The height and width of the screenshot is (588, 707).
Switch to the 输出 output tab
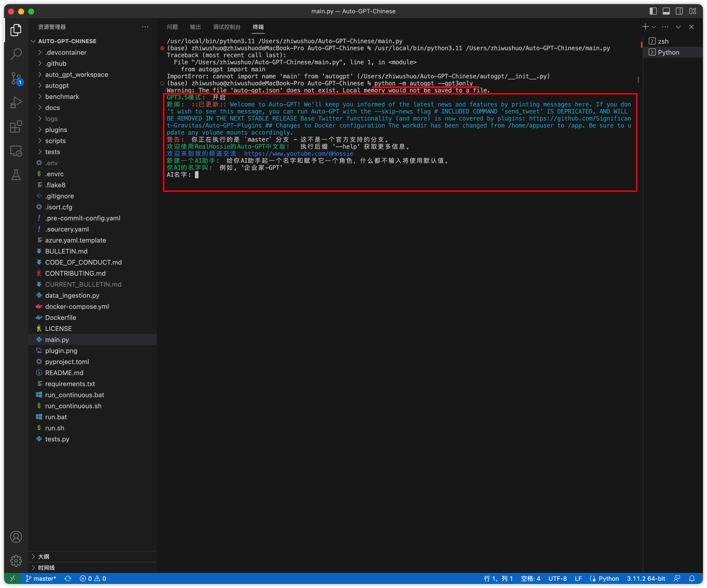point(195,27)
